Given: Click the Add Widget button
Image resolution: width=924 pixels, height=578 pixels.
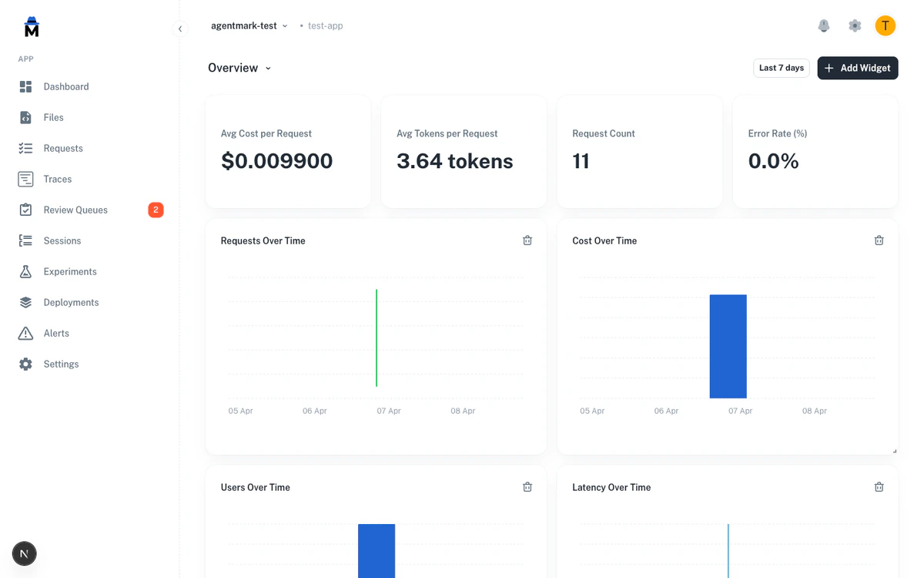Looking at the screenshot, I should [x=857, y=68].
